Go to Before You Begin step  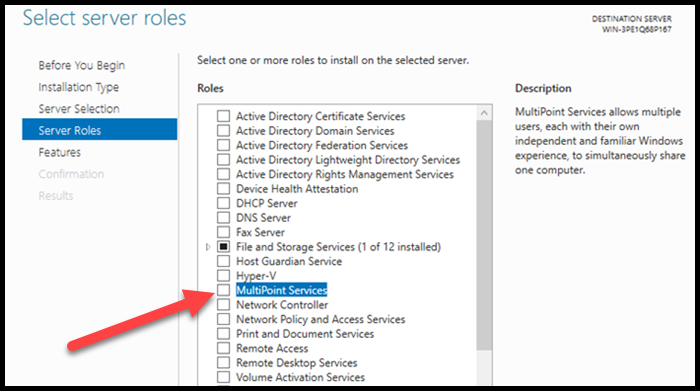(82, 66)
